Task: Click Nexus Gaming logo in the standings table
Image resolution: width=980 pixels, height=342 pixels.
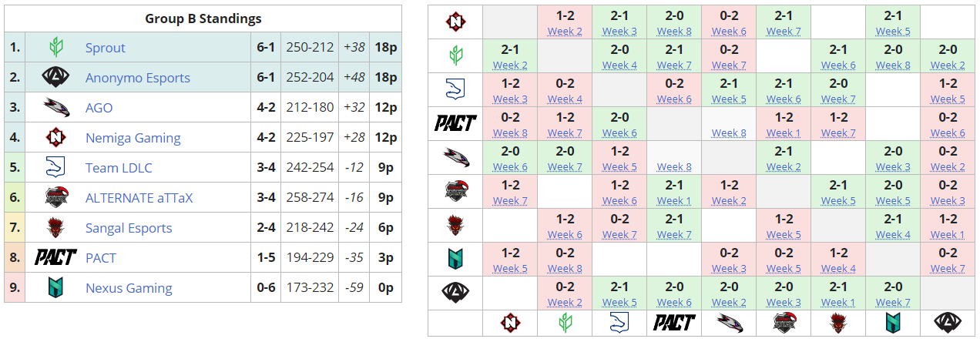Action: click(x=56, y=288)
